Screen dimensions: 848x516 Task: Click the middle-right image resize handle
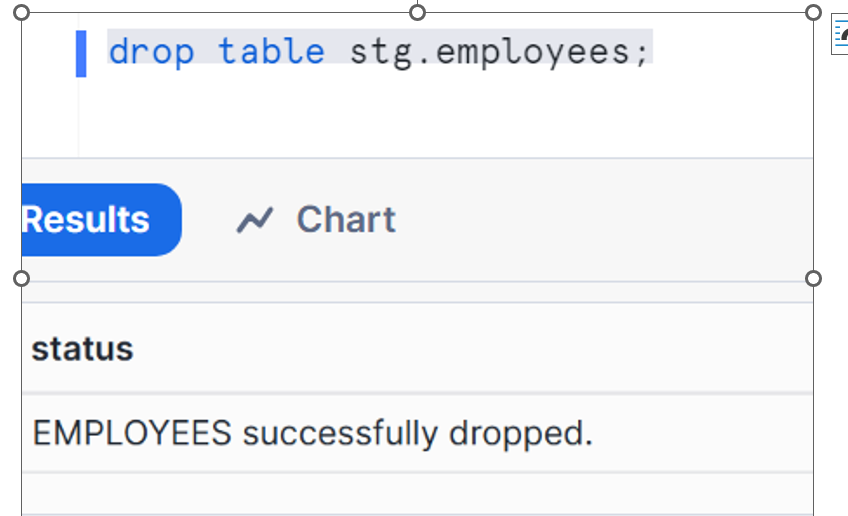813,278
